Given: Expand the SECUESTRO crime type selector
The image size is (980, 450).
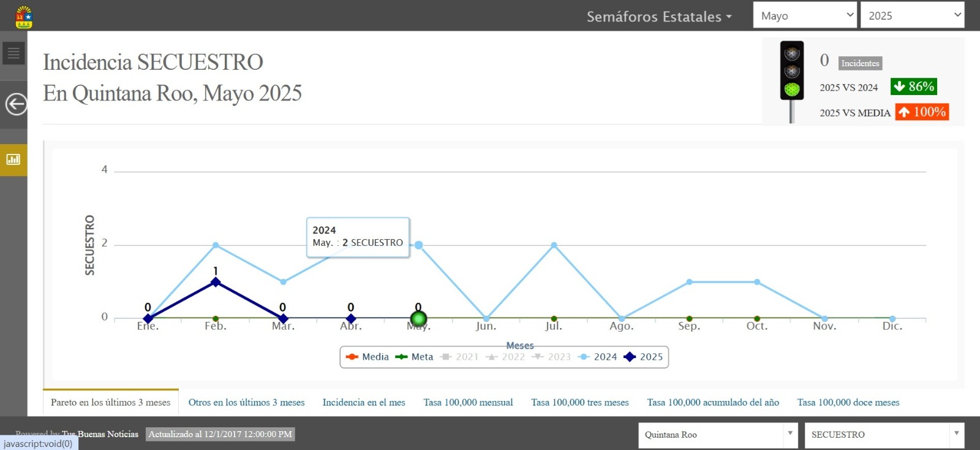Looking at the screenshot, I should coord(884,435).
